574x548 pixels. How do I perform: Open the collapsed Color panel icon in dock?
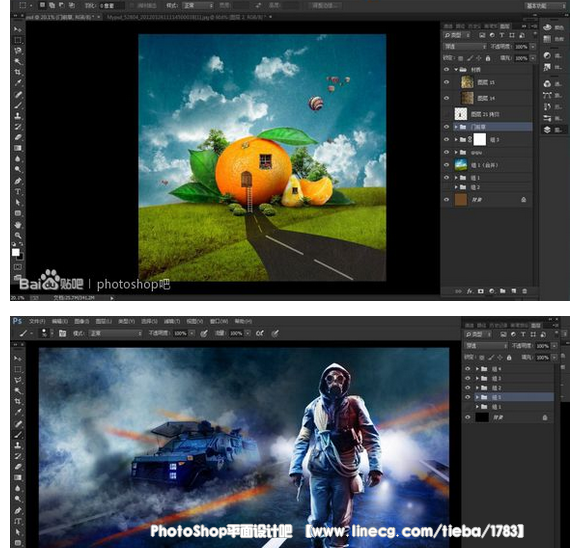tap(547, 27)
